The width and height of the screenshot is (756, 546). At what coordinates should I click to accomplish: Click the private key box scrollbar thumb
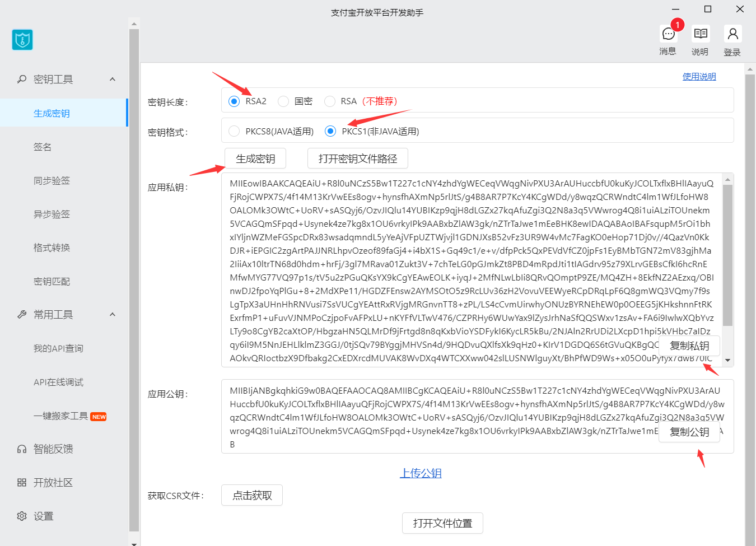pyautogui.click(x=728, y=255)
